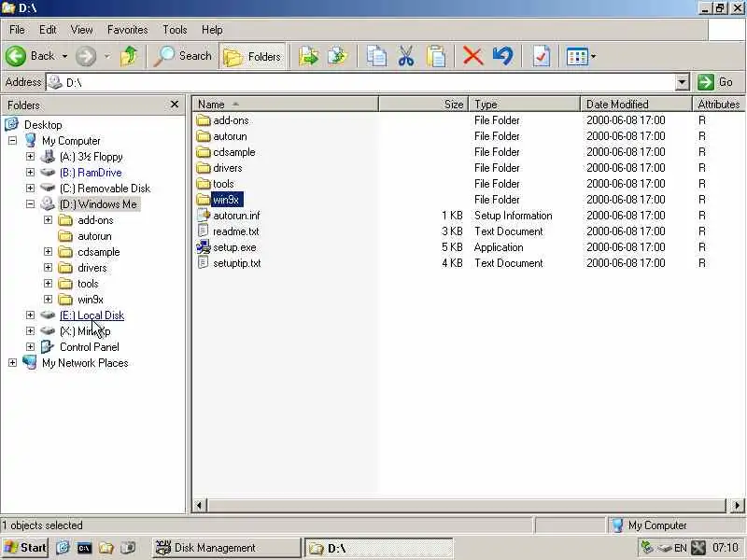Open the Start menu
The image size is (747, 560).
(25, 548)
